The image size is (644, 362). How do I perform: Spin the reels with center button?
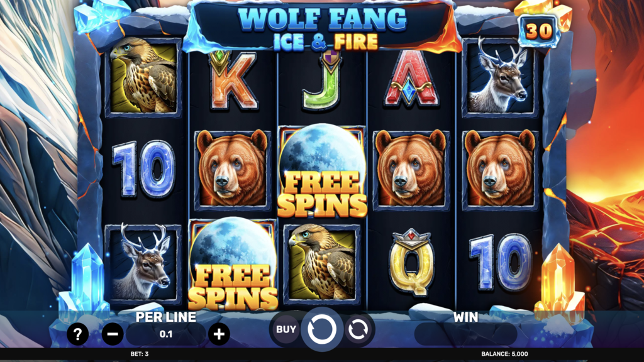[x=321, y=329]
